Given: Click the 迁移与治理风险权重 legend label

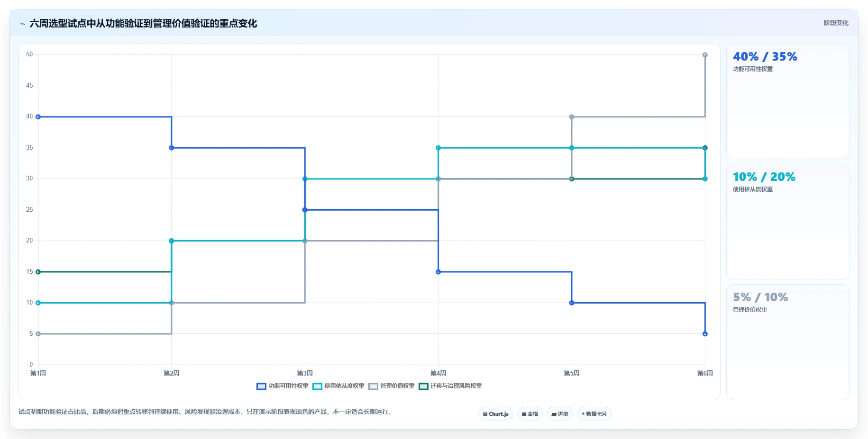Looking at the screenshot, I should (456, 386).
